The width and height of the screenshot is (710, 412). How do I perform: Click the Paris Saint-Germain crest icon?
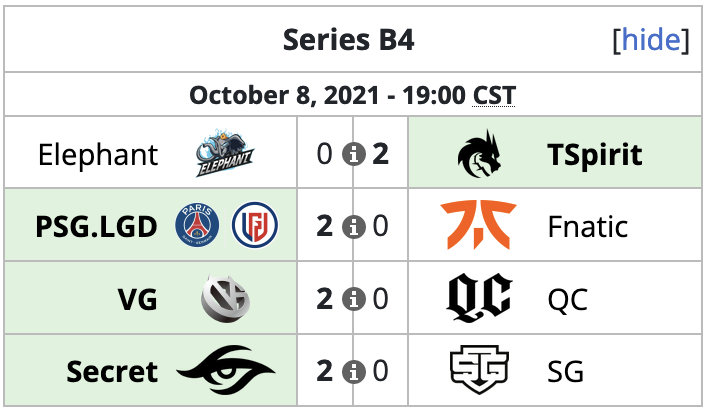(197, 225)
